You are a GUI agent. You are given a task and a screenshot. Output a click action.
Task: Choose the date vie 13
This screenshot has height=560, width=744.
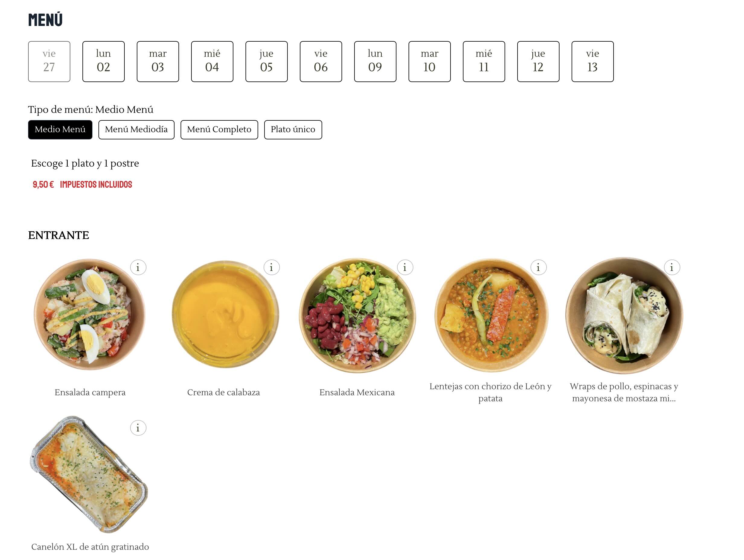[592, 62]
